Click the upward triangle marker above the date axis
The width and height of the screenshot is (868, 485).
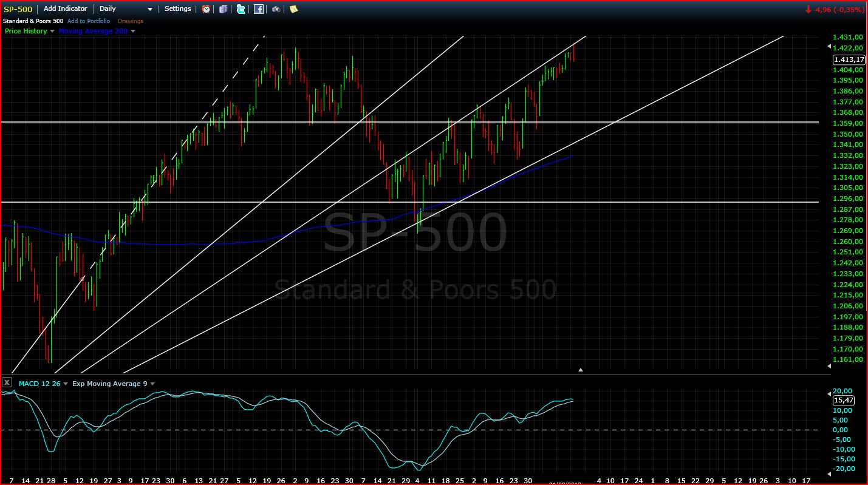point(581,369)
